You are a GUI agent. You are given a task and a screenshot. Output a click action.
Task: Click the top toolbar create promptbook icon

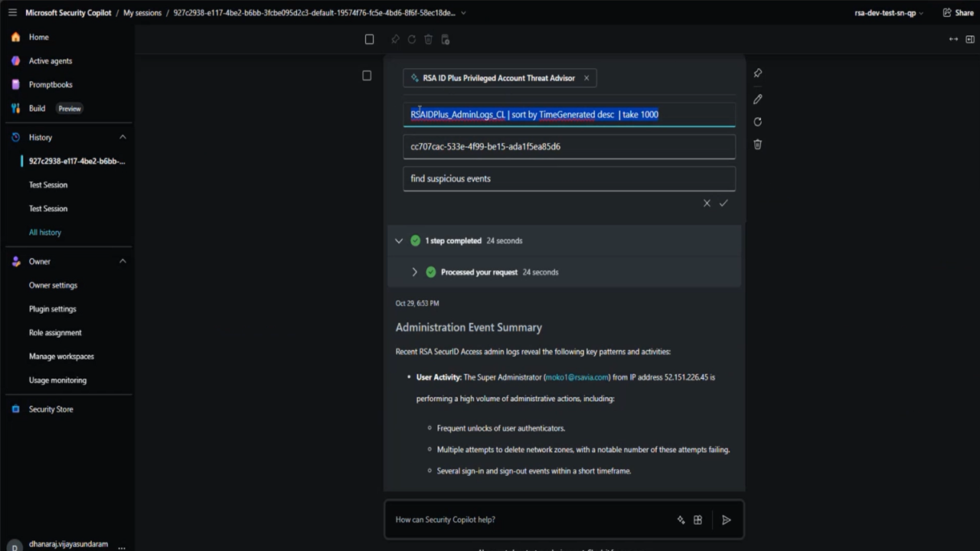coord(446,39)
